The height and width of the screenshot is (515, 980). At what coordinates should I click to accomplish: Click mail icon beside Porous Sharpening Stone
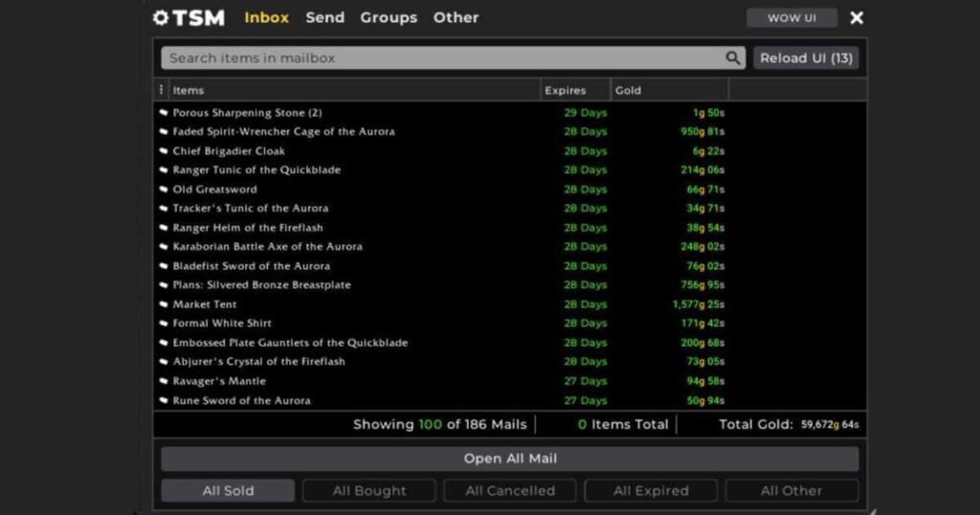(164, 113)
